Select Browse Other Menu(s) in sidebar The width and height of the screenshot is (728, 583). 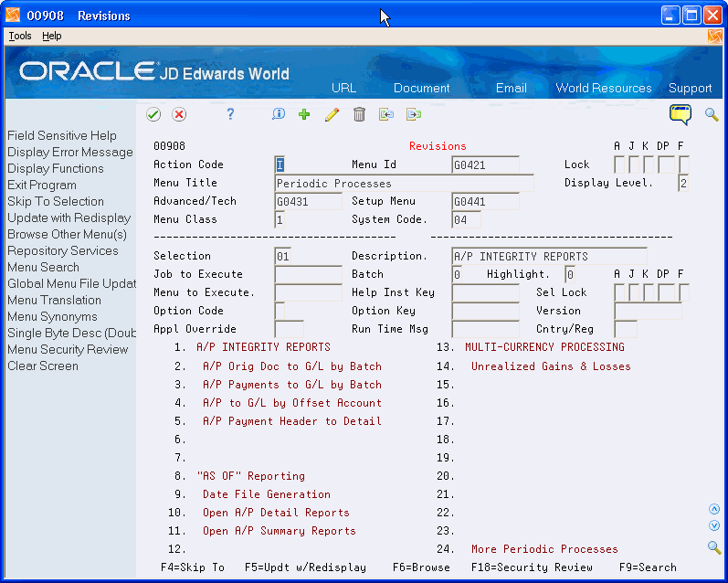[67, 234]
